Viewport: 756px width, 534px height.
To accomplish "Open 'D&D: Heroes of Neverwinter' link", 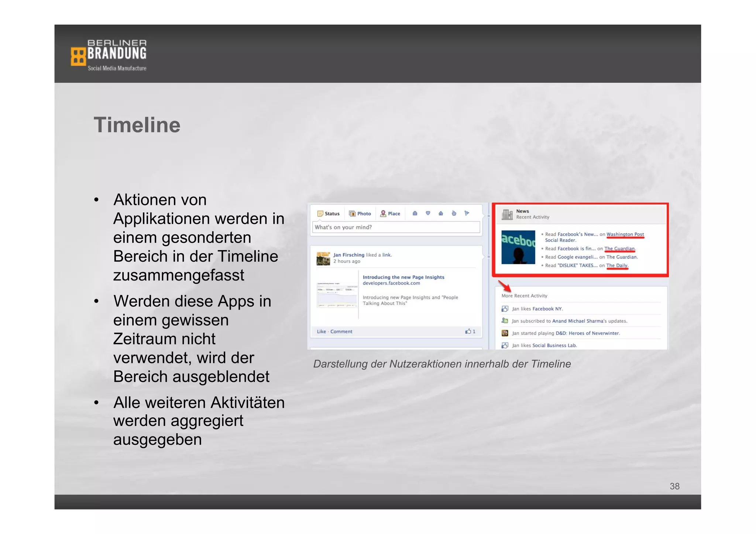I will click(587, 333).
